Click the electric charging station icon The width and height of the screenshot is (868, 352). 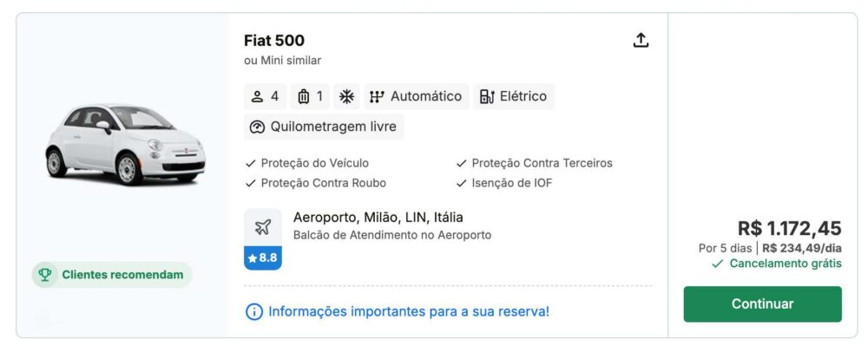(x=487, y=96)
